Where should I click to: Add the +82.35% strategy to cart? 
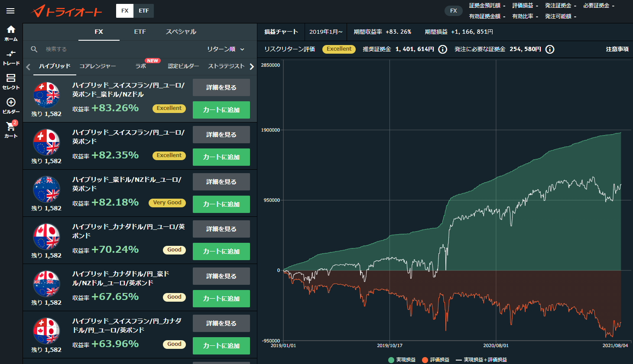(221, 157)
